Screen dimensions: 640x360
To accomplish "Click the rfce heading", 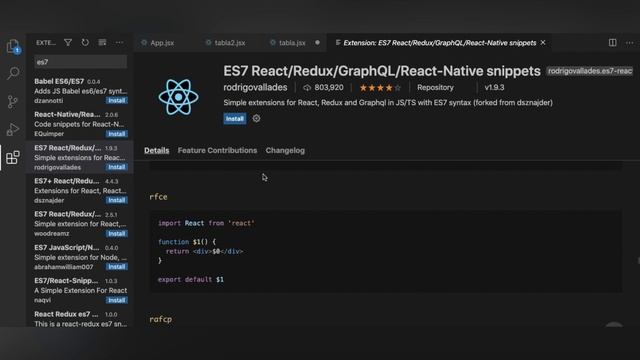I will coord(158,197).
